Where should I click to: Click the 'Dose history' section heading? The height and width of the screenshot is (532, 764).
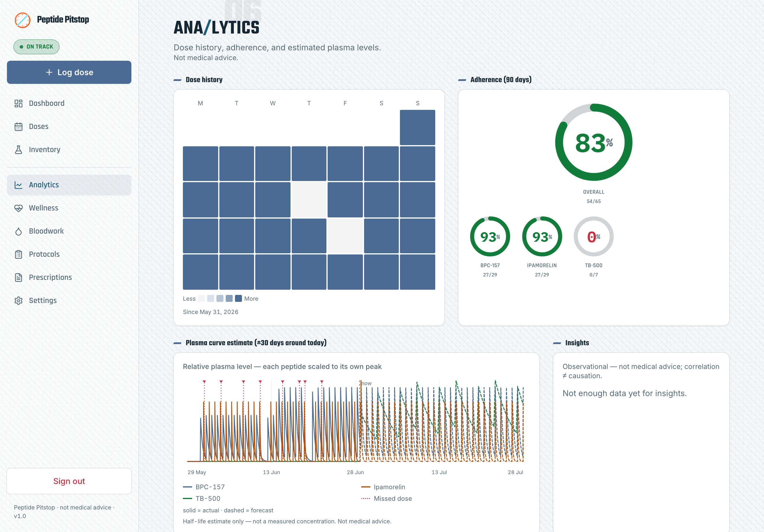point(204,80)
